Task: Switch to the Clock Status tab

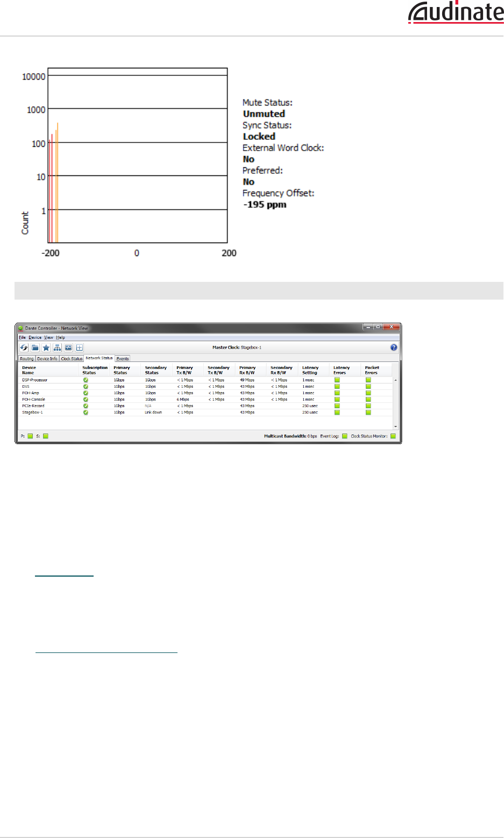Action: [72, 359]
